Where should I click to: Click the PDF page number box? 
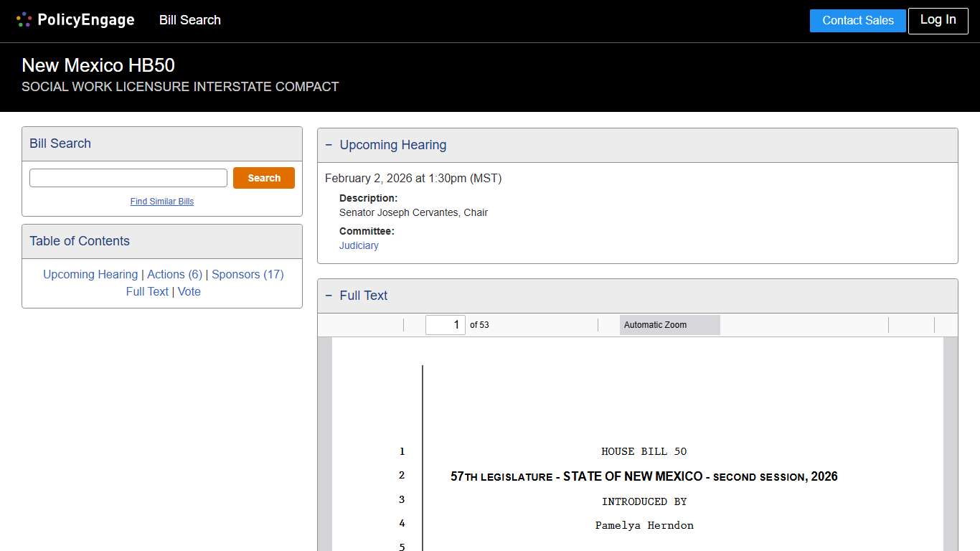(x=445, y=325)
